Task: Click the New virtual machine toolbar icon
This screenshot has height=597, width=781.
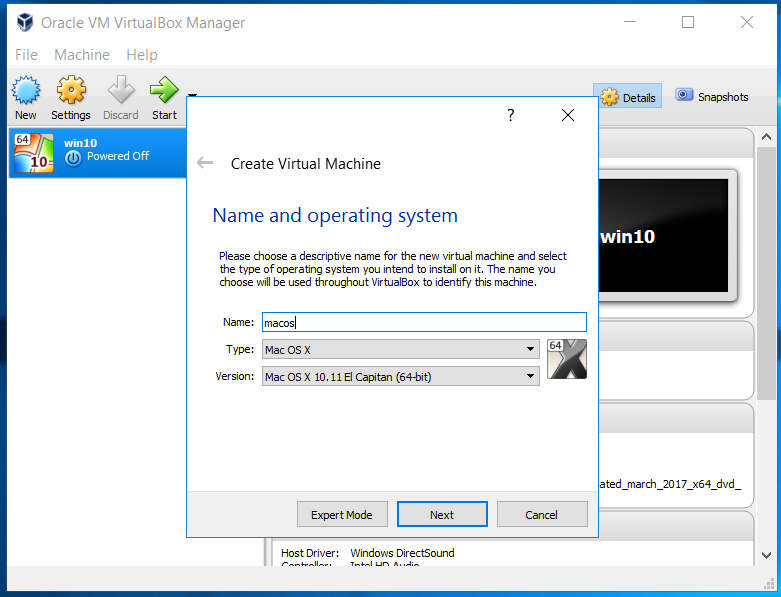Action: [x=25, y=98]
